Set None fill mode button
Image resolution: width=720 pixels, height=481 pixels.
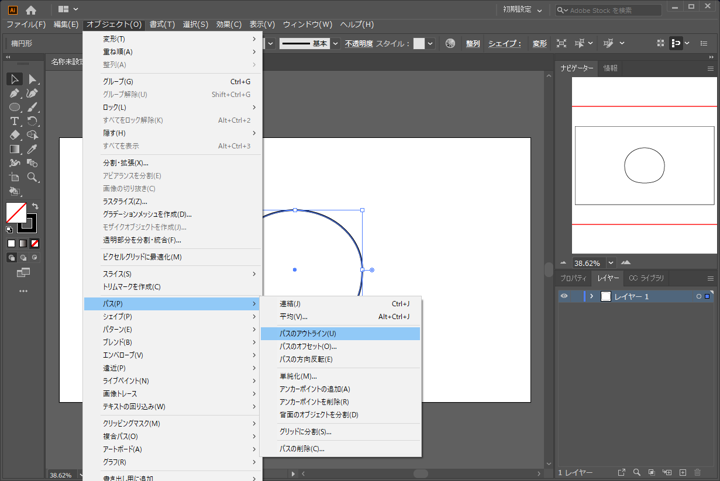tap(34, 243)
